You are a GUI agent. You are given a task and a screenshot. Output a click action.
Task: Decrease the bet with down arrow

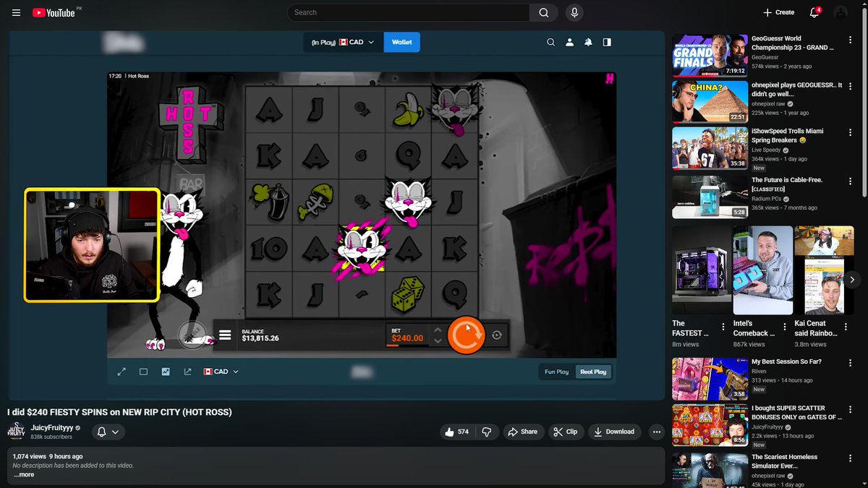(436, 341)
